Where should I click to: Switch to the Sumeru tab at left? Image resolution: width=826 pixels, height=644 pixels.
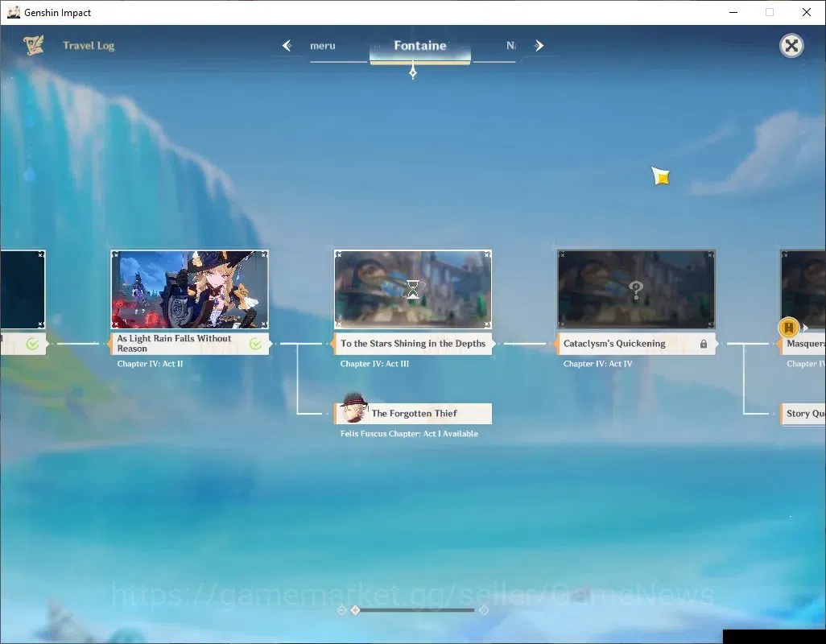pos(322,46)
